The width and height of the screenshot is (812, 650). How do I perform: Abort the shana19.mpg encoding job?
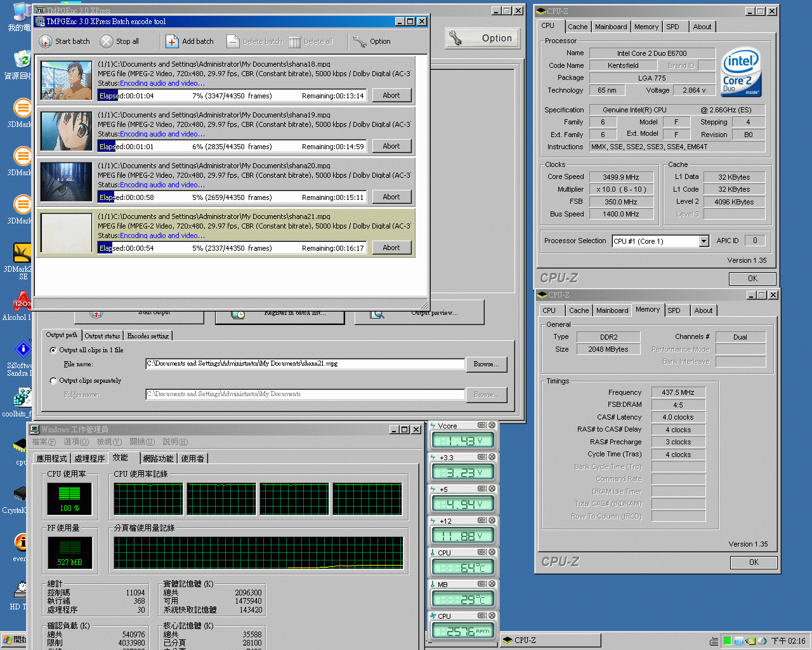pos(391,146)
